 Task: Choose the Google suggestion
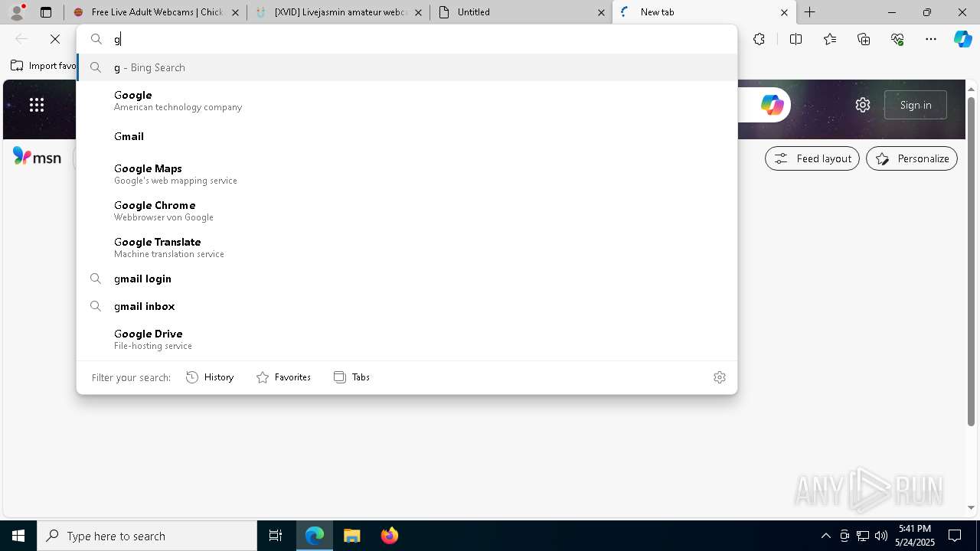(x=407, y=100)
